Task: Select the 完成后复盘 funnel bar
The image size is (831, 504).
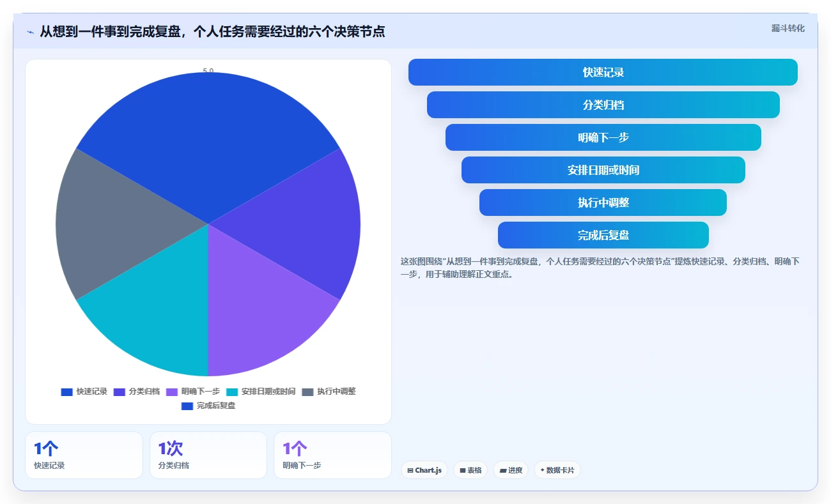Action: [x=603, y=235]
